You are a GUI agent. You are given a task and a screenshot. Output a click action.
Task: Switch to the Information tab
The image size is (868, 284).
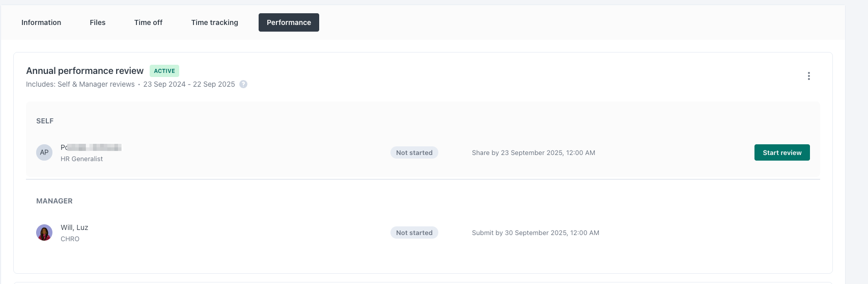[x=41, y=22]
